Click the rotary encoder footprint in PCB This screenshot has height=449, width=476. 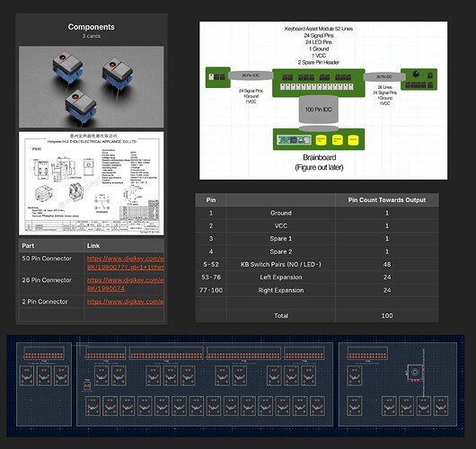point(414,372)
